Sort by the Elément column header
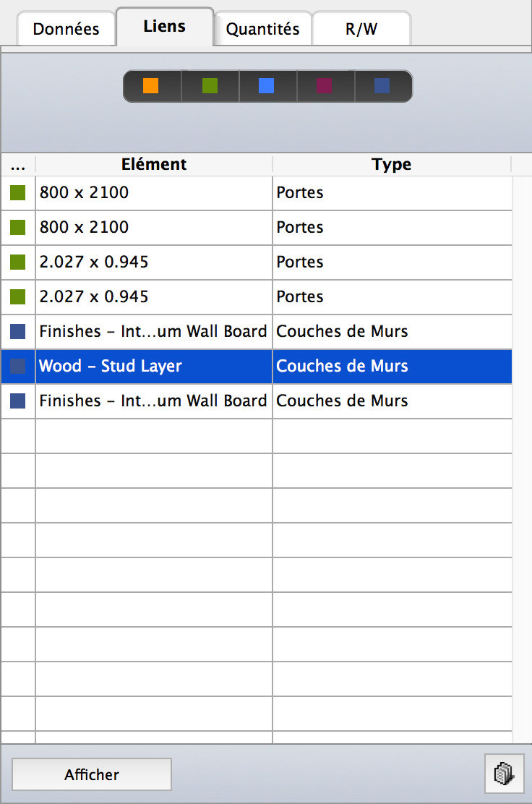Viewport: 532px width, 804px height. point(154,165)
